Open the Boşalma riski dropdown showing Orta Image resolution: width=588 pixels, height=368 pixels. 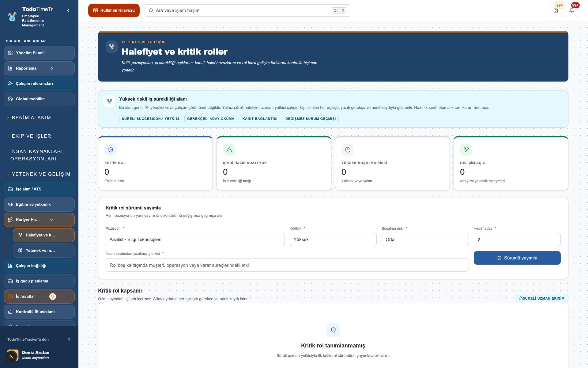pyautogui.click(x=425, y=240)
